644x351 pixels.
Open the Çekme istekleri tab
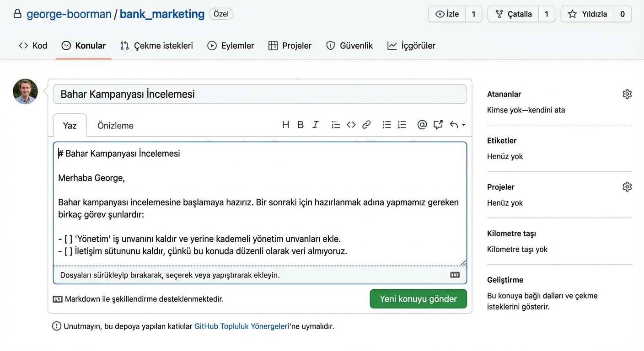[156, 45]
